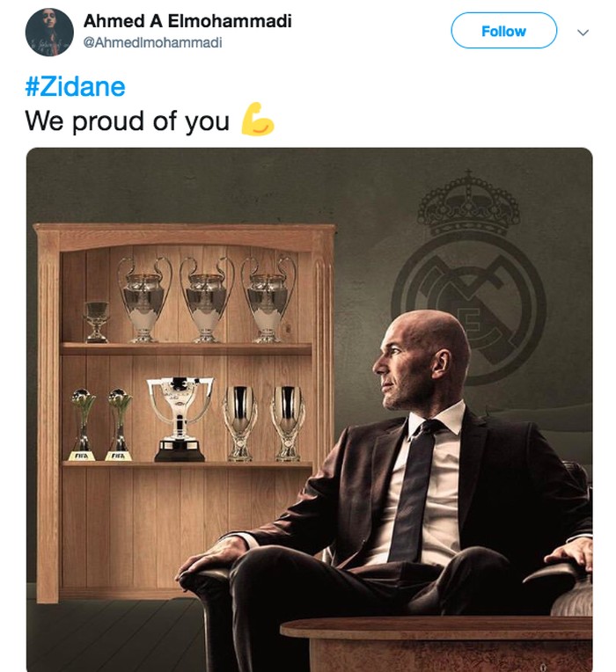Expand the tweet options chevron
This screenshot has height=672, width=616.
tap(583, 32)
